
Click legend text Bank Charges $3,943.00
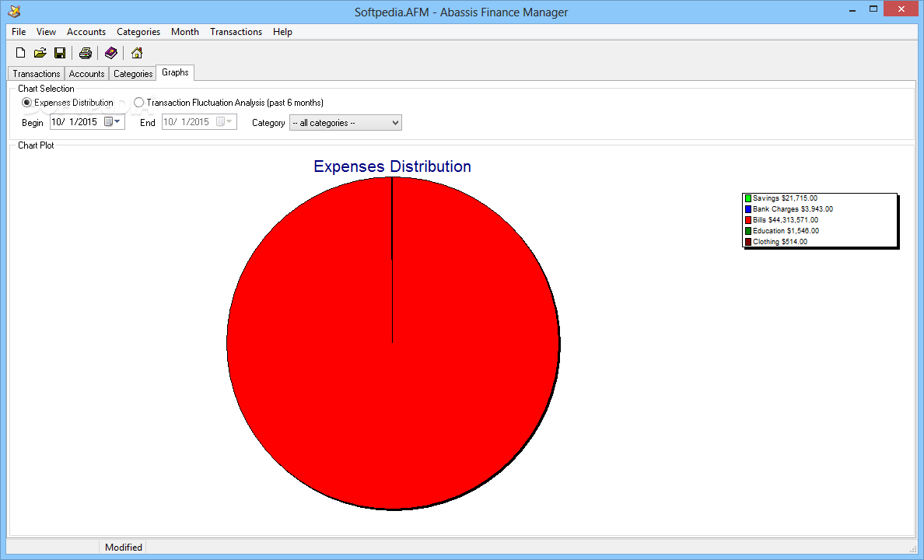793,209
